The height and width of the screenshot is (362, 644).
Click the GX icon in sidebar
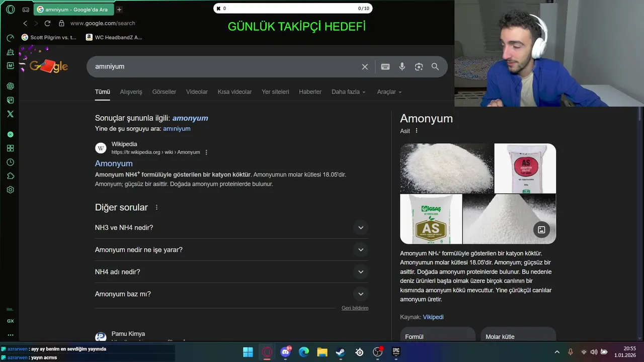click(x=10, y=321)
